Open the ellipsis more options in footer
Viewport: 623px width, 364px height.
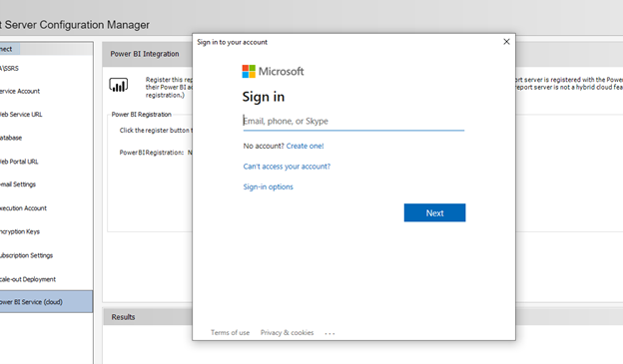click(x=329, y=333)
